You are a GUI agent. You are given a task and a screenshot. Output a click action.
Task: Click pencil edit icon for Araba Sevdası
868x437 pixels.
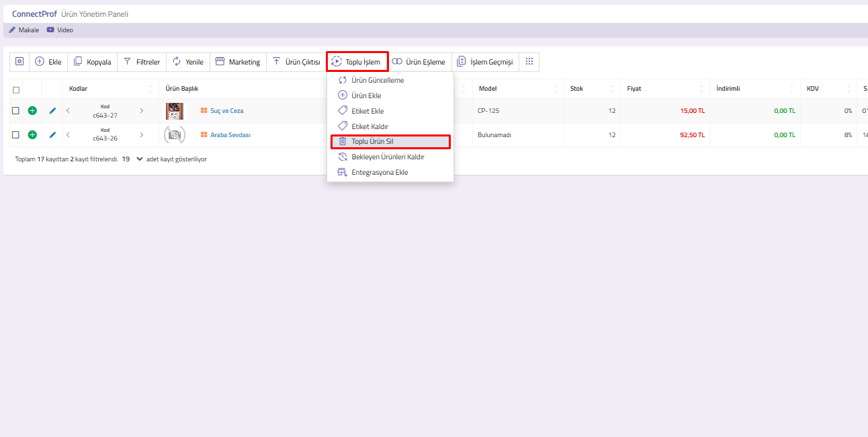pyautogui.click(x=53, y=135)
